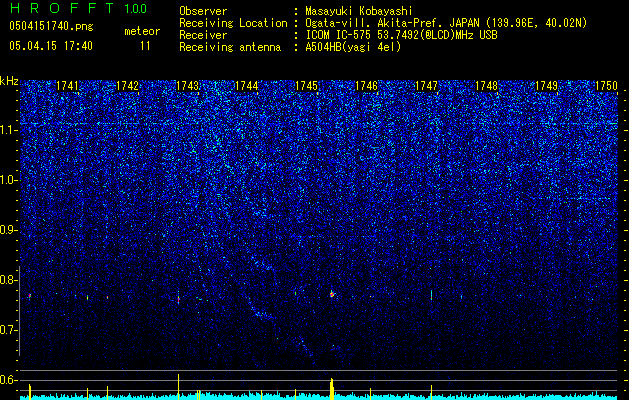Click the brightest meteor echo right of 1745
This screenshot has width=629, height=400.
332,294
